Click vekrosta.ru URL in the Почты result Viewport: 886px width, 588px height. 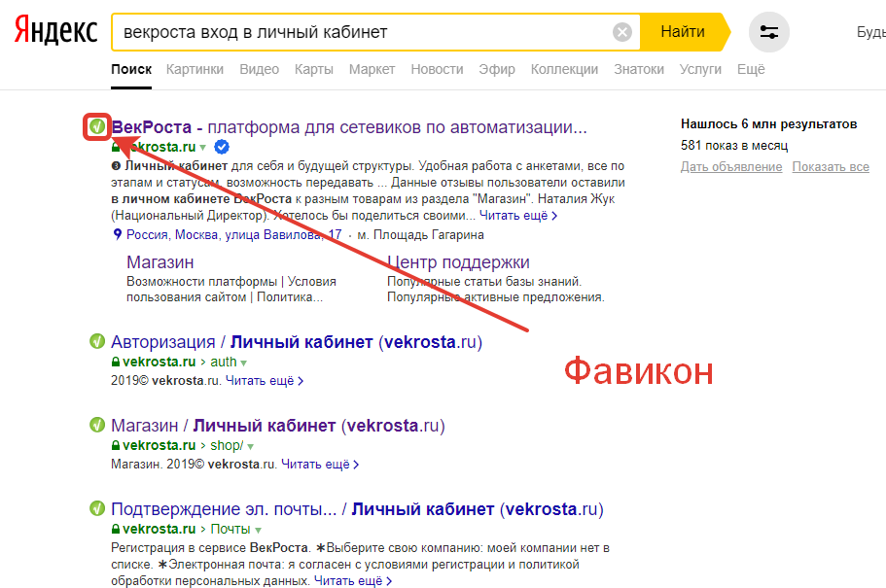click(159, 530)
